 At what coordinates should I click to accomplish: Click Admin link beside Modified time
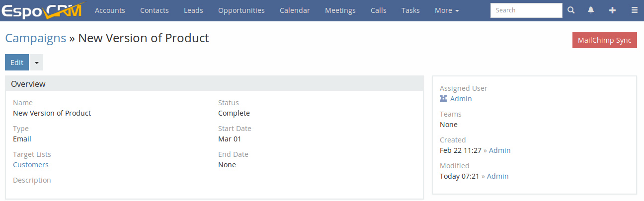[498, 176]
